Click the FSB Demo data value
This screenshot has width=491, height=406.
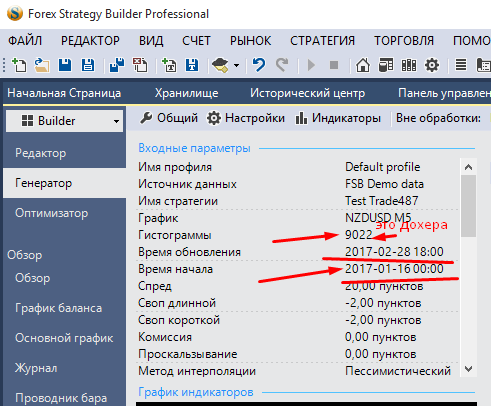coord(384,184)
